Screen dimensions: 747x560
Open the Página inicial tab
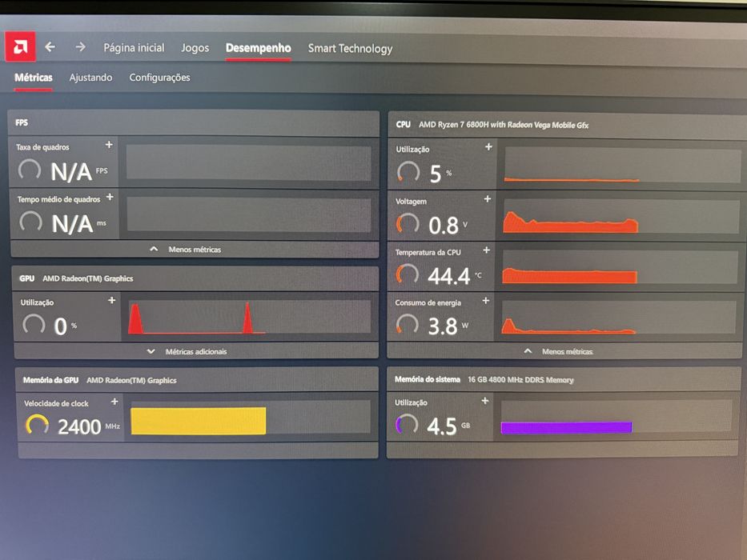point(134,48)
